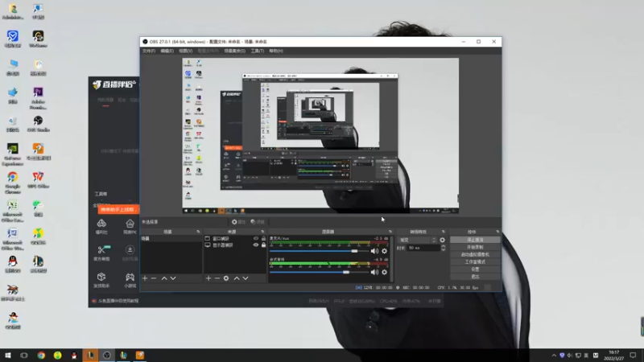This screenshot has height=362, width=644.
Task: Toggle 启动虚拟摄像机 virtual camera
Action: [x=475, y=254]
